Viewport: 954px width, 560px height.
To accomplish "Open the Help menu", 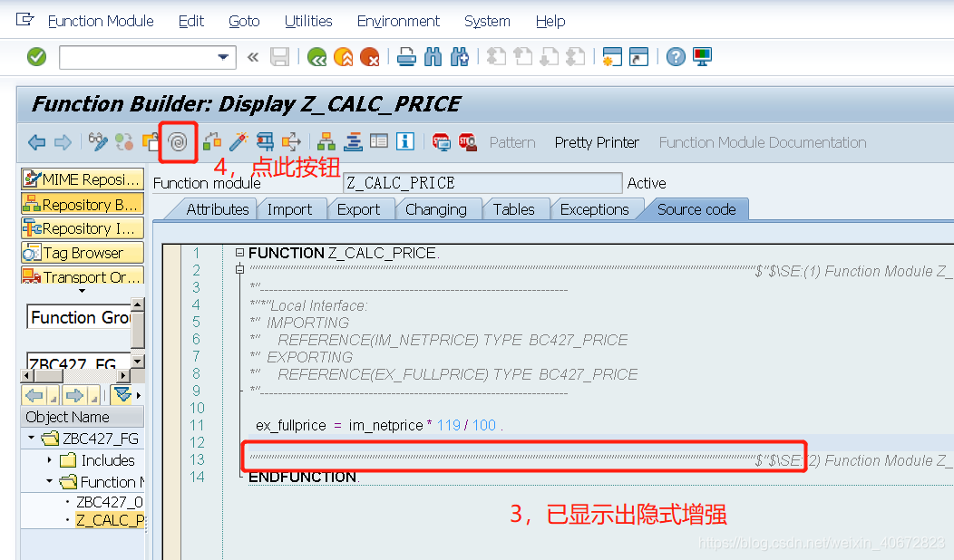I will pyautogui.click(x=550, y=21).
